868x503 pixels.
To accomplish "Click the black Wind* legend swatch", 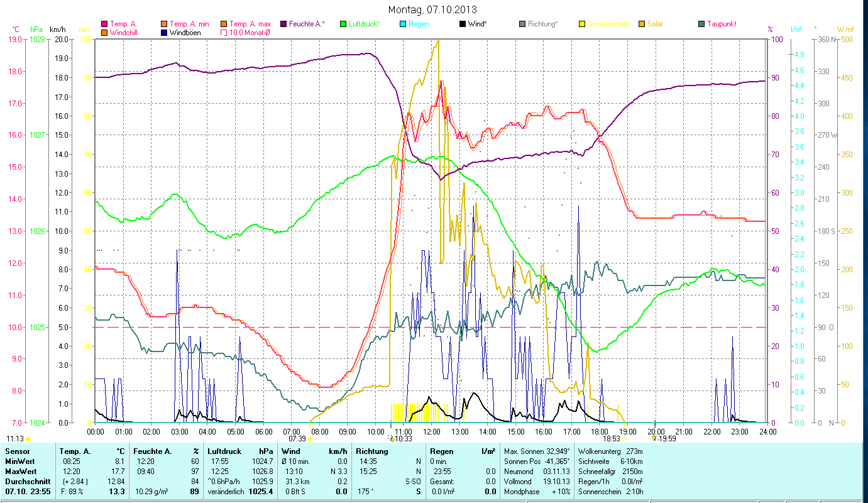I will 462,24.
